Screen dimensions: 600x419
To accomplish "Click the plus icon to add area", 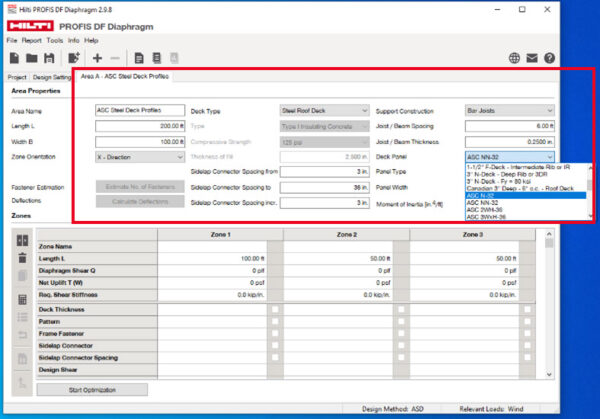I will (x=98, y=58).
